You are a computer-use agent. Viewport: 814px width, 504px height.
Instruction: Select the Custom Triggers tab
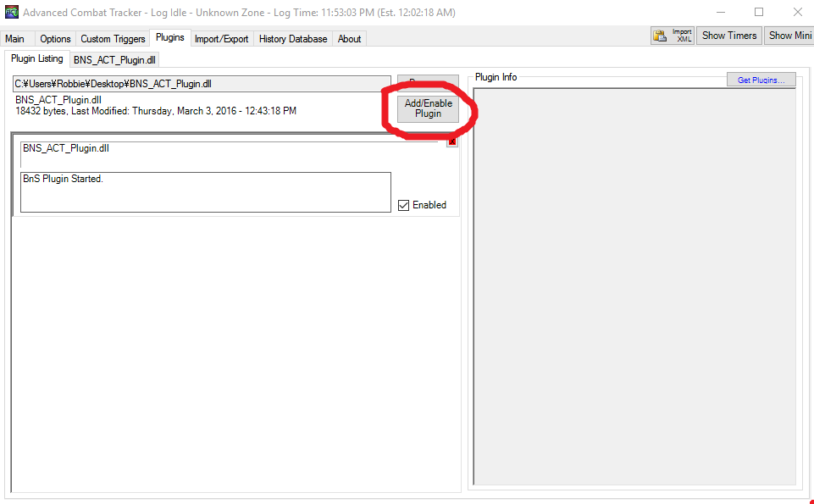(113, 38)
